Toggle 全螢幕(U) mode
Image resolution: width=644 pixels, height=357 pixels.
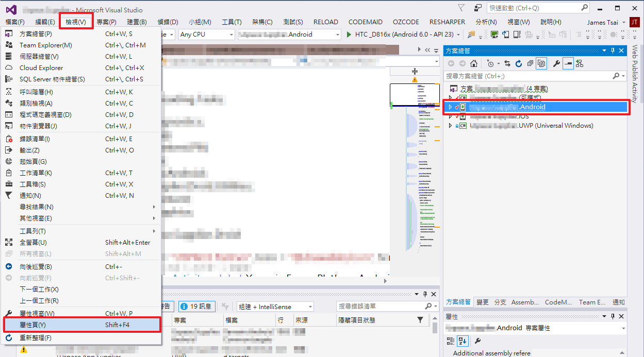[82, 243]
